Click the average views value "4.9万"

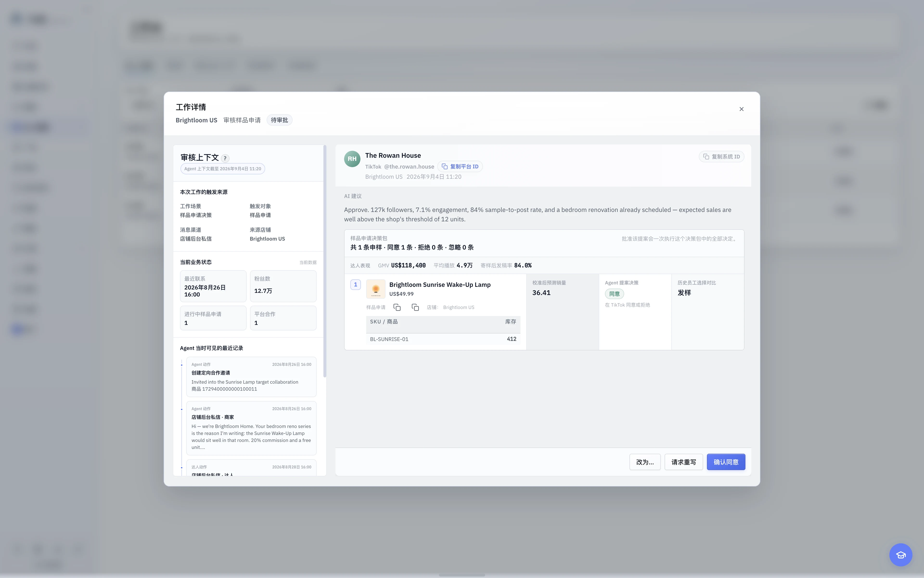464,265
